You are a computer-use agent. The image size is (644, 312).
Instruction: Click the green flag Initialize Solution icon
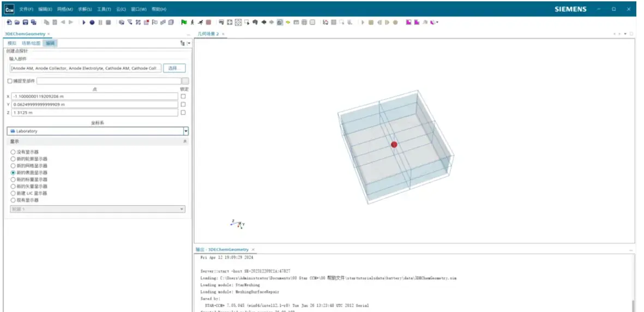tap(184, 22)
